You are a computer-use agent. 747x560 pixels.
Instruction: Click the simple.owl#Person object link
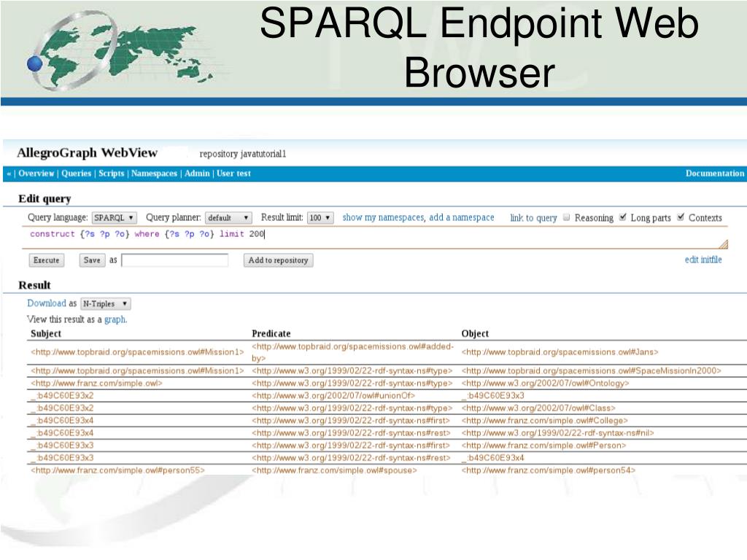[x=543, y=445]
